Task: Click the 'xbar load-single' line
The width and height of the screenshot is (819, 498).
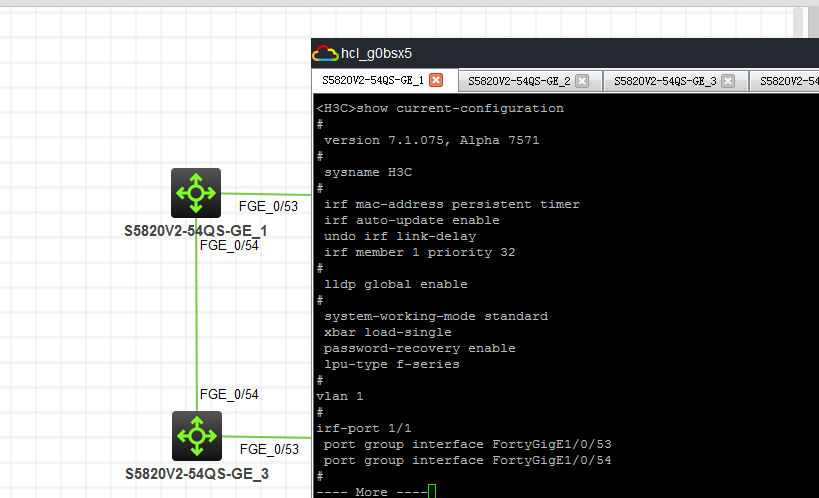Action: 388,332
